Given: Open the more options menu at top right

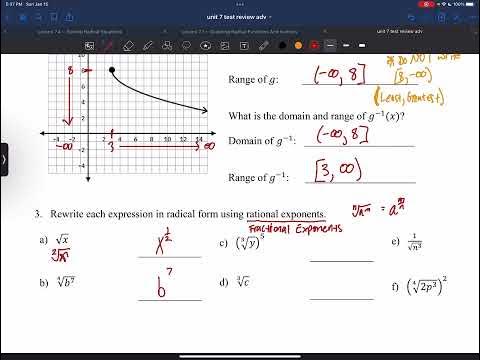Looking at the screenshot, I should (472, 17).
